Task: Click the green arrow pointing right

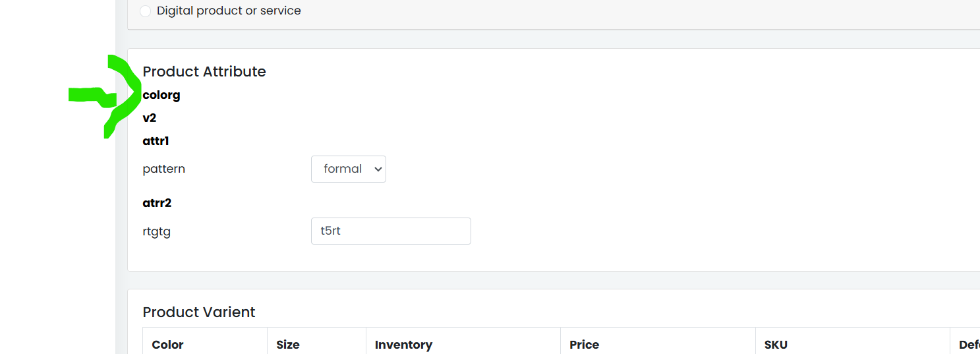Action: pyautogui.click(x=92, y=97)
